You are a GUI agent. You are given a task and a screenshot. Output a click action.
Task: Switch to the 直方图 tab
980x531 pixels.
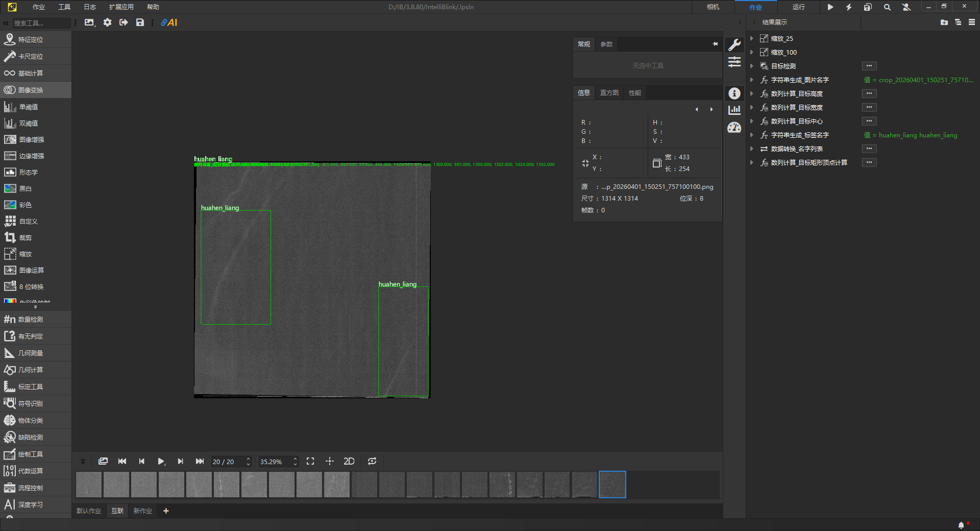[609, 93]
